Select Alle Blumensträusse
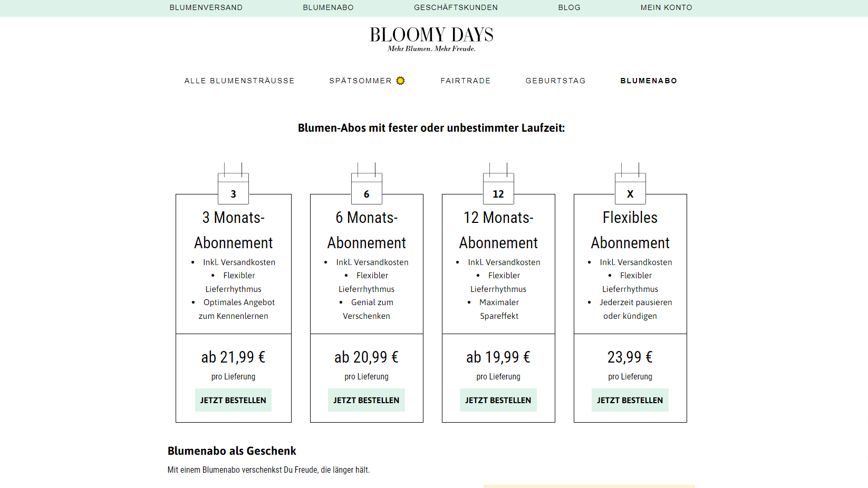This screenshot has width=868, height=488. [x=239, y=81]
